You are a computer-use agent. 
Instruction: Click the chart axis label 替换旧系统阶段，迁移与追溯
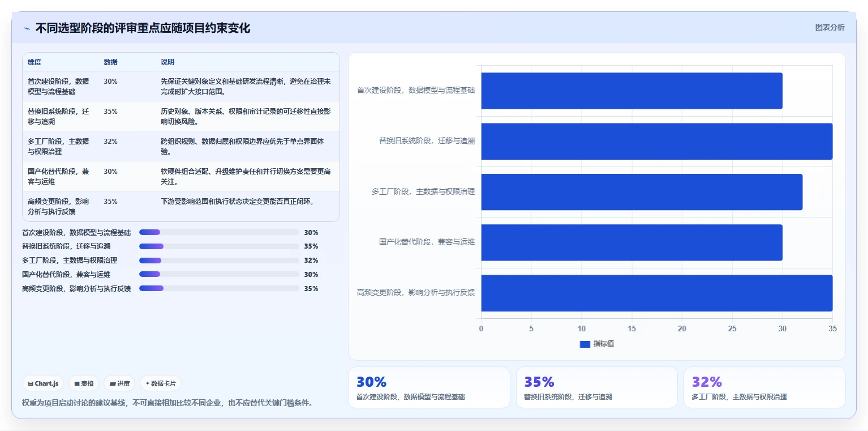point(427,140)
